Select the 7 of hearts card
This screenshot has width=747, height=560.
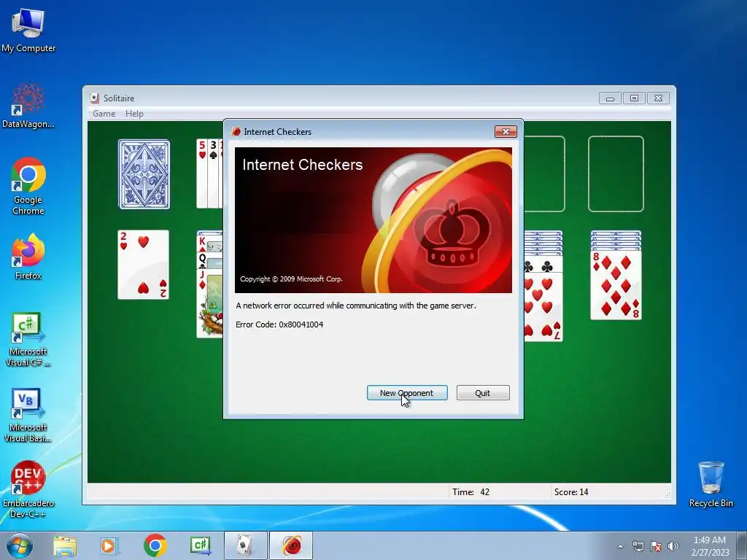click(x=543, y=307)
